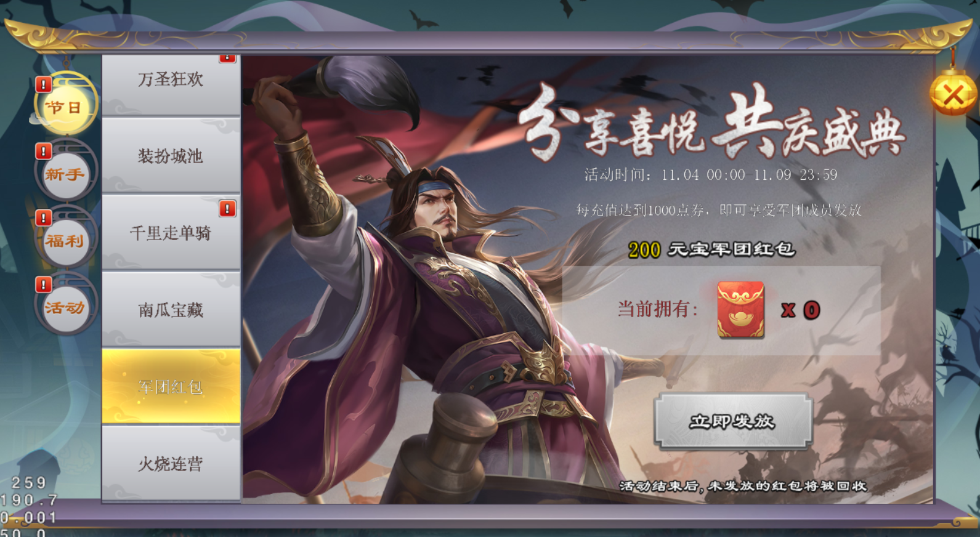The height and width of the screenshot is (537, 980).
Task: Open the 福利 round category icon
Action: [65, 241]
